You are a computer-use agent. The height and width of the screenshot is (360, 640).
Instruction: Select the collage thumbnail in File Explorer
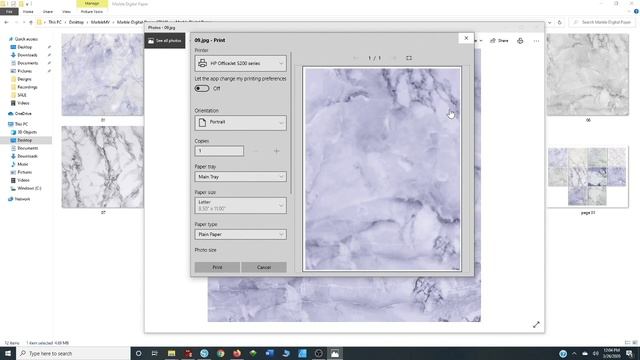click(588, 177)
